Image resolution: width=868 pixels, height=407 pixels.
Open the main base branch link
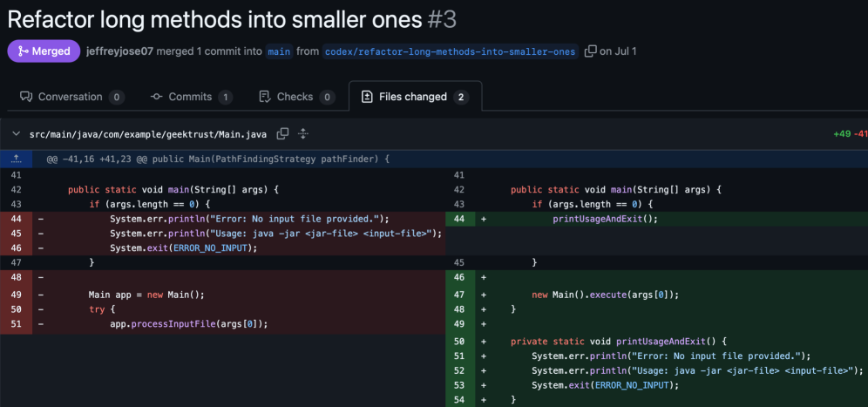tap(279, 51)
